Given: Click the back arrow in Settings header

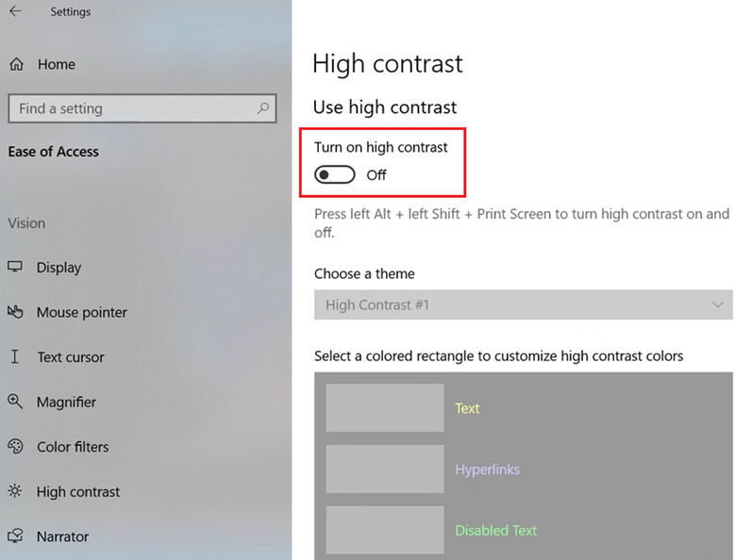Looking at the screenshot, I should click(x=15, y=11).
